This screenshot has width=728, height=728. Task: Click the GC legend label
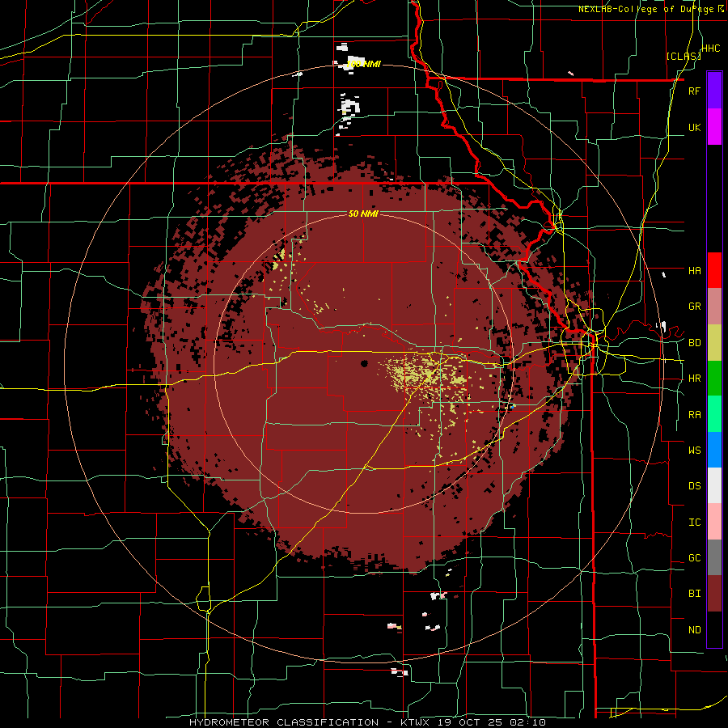(695, 557)
